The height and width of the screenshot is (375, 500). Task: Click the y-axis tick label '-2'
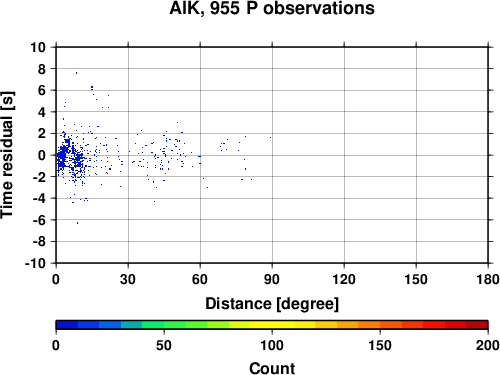click(x=39, y=177)
